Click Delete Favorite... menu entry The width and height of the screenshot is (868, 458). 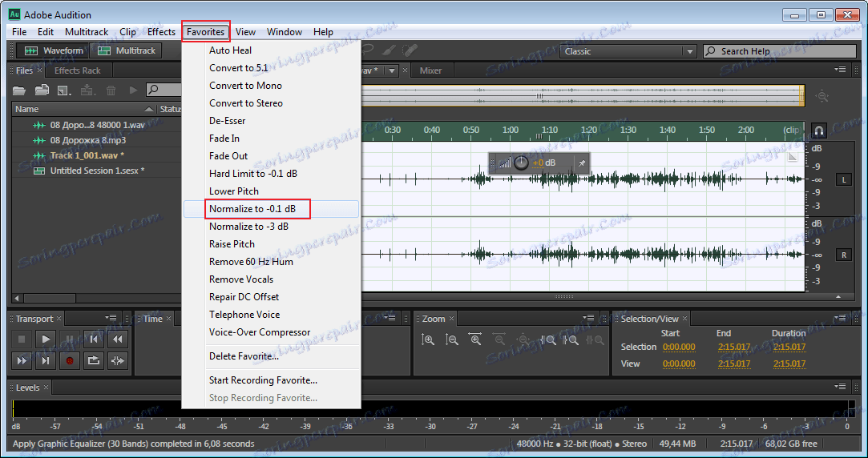point(271,356)
